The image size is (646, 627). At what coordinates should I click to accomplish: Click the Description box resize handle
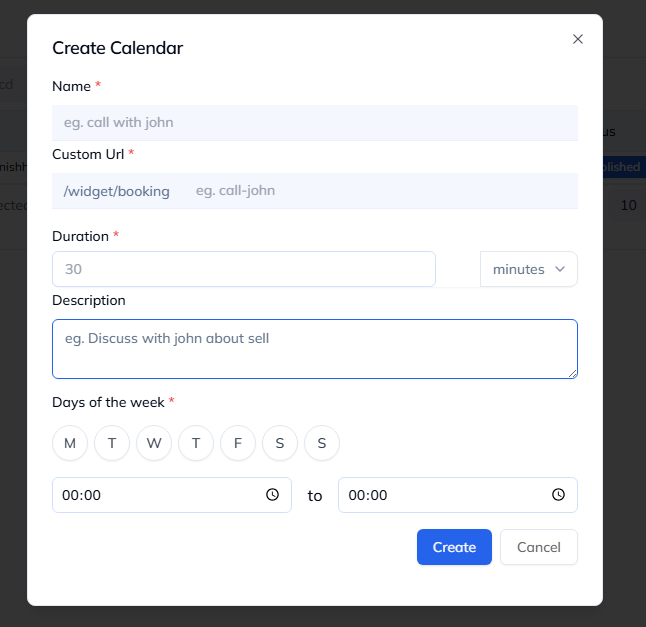[572, 374]
